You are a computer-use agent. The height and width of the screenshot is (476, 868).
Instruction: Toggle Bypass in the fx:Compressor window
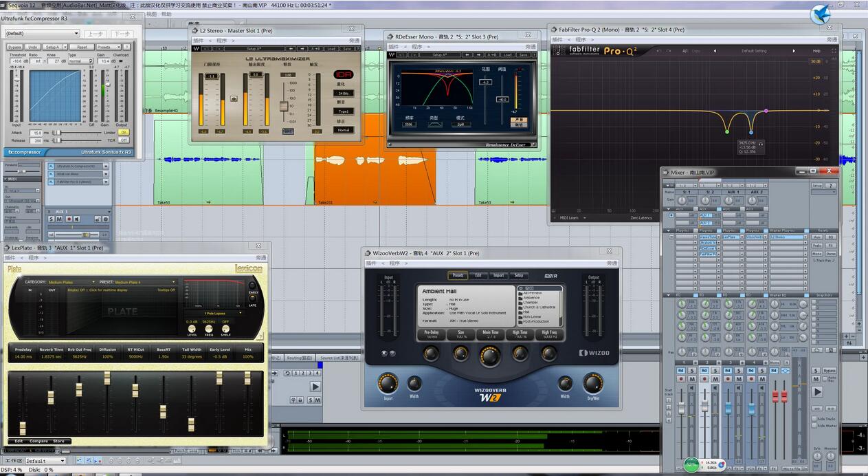click(x=14, y=47)
